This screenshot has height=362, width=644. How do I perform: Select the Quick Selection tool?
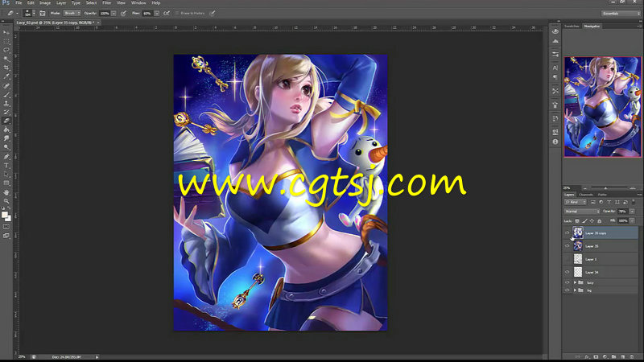tap(6, 59)
